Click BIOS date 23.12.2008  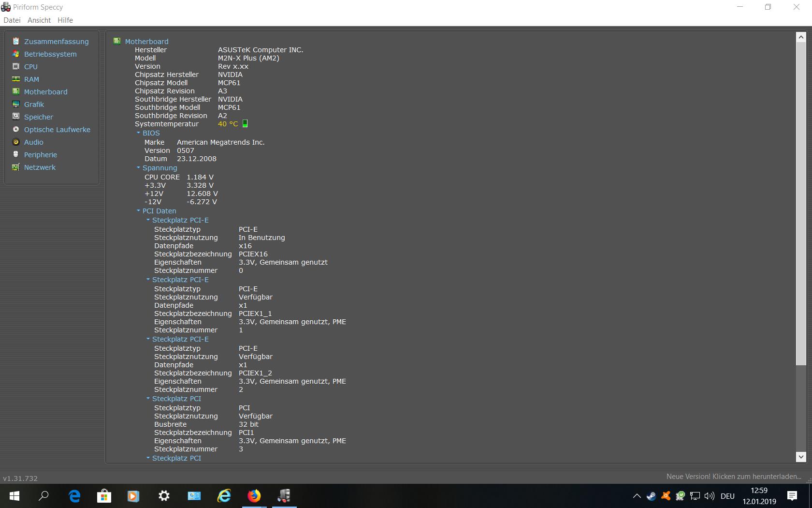coord(197,159)
